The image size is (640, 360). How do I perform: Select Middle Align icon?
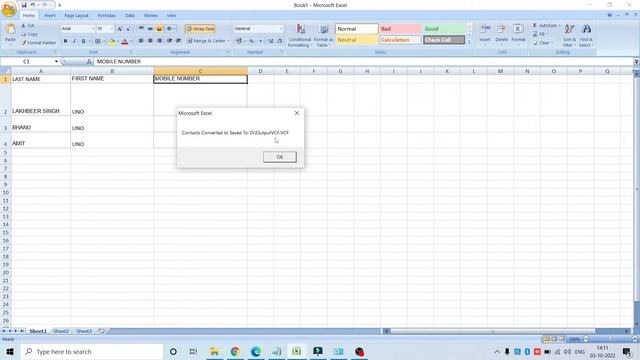pos(150,29)
